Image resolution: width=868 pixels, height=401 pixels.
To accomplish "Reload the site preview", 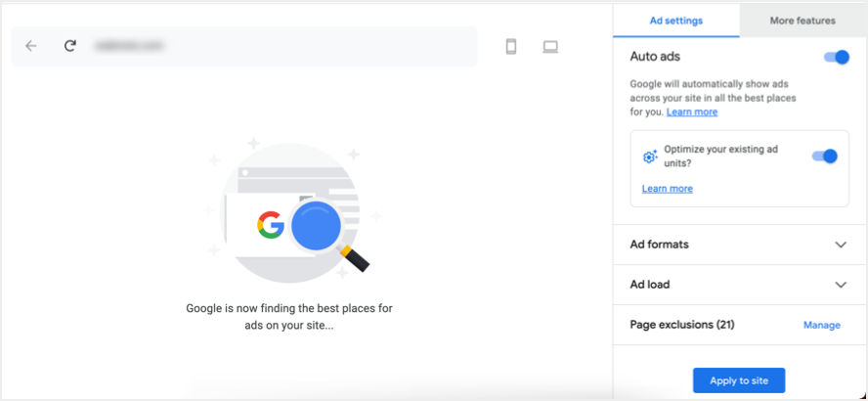I will 69,46.
